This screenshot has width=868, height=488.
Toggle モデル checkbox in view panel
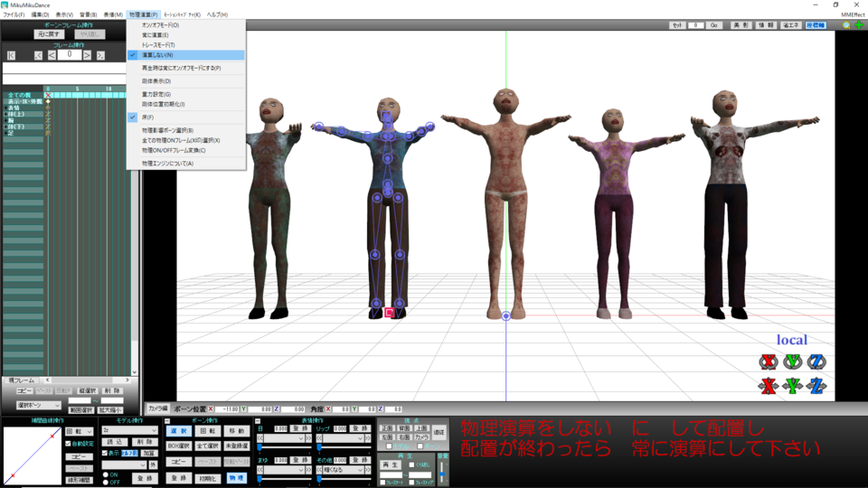[389, 446]
